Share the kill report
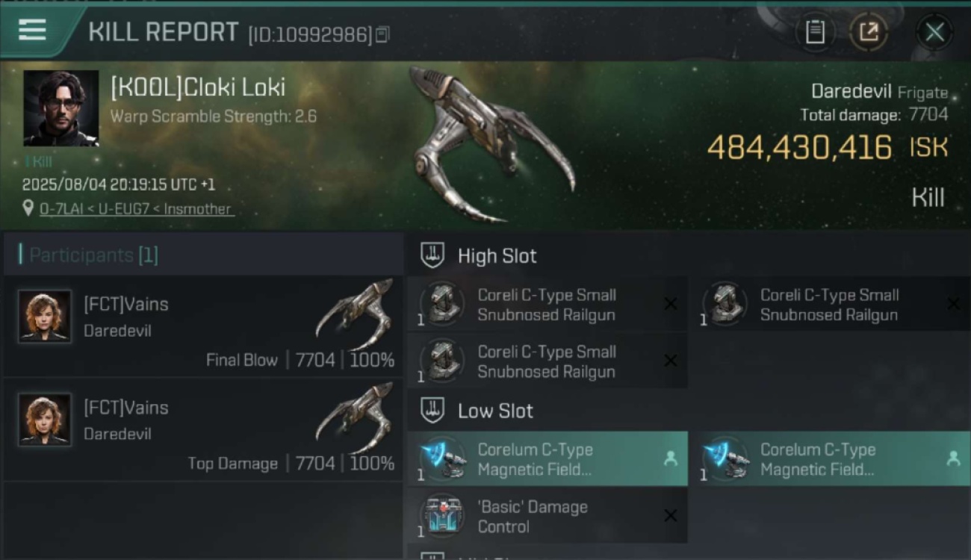Viewport: 971px width, 560px height. [x=869, y=32]
